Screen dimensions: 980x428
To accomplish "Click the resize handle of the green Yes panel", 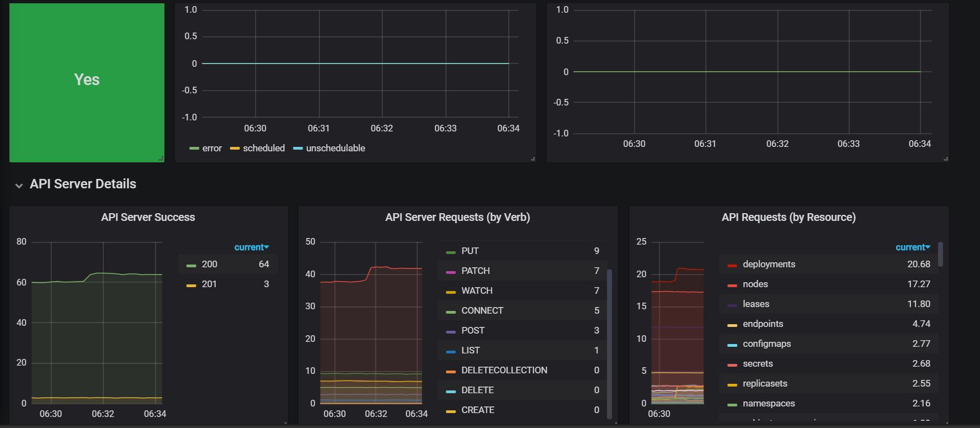I will coord(161,159).
